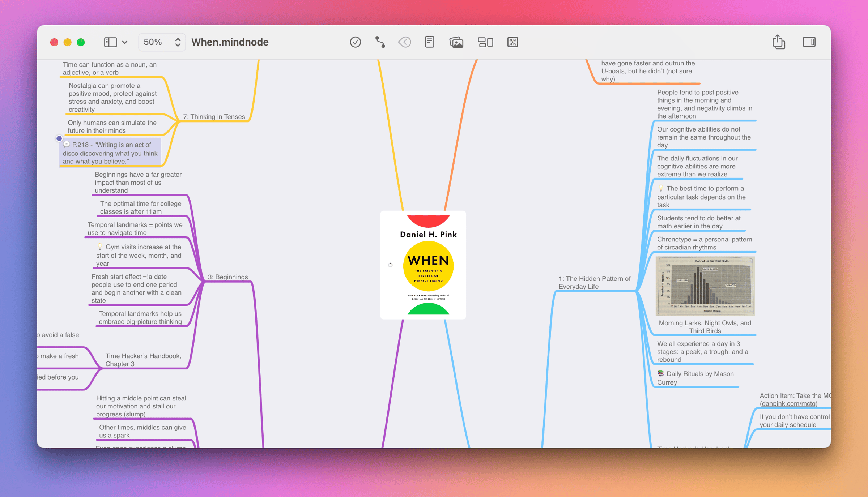Select 'Nostalgia can promote a positive mood' node
Image resolution: width=868 pixels, height=497 pixels.
pos(112,98)
